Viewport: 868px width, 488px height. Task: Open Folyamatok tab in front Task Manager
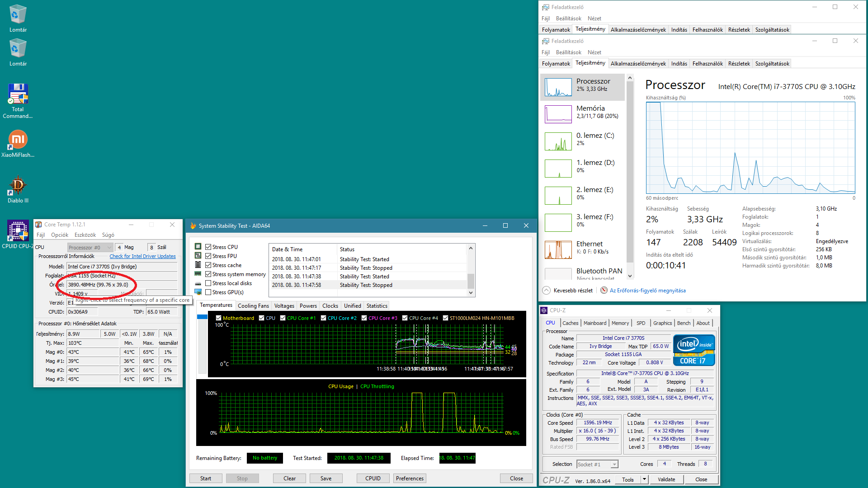tap(556, 64)
